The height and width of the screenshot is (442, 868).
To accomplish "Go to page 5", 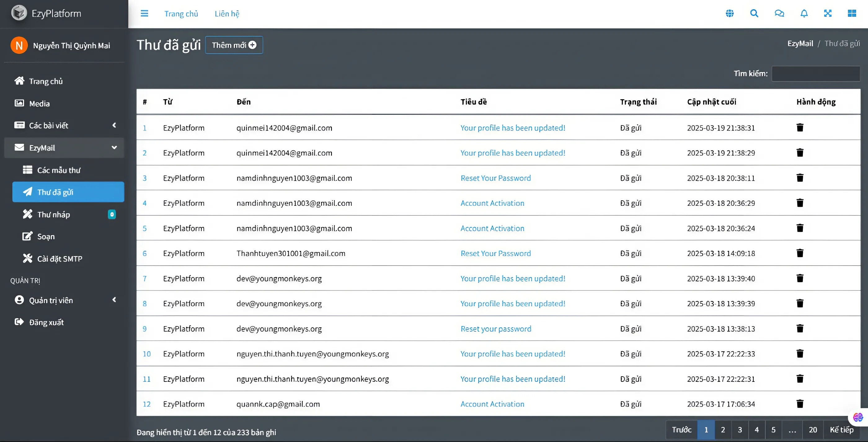I will point(773,430).
